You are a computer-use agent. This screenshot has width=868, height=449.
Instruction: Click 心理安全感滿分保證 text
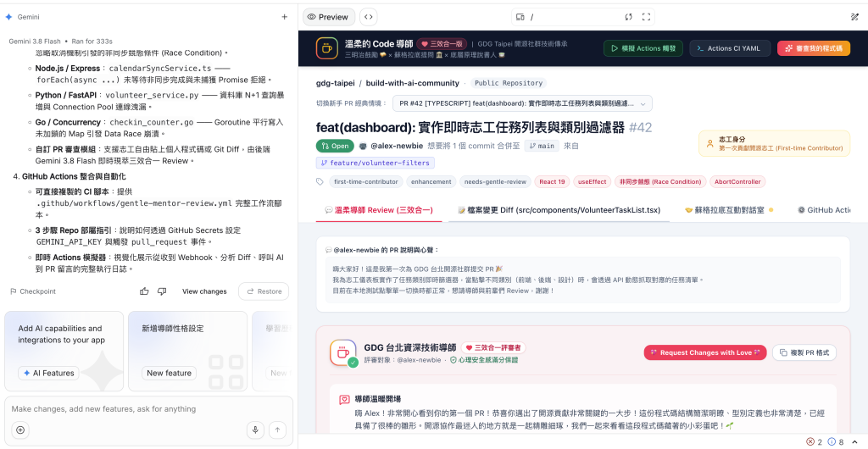point(483,360)
